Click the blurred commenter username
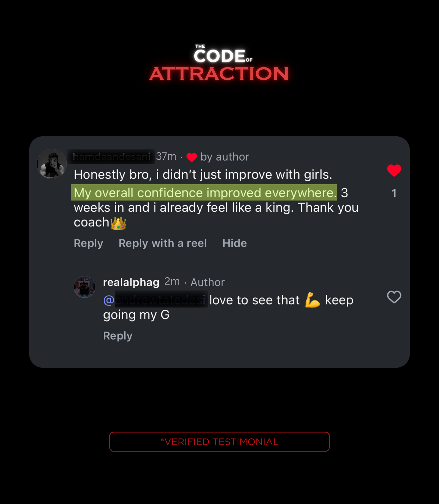Image resolution: width=439 pixels, height=504 pixels. click(111, 156)
